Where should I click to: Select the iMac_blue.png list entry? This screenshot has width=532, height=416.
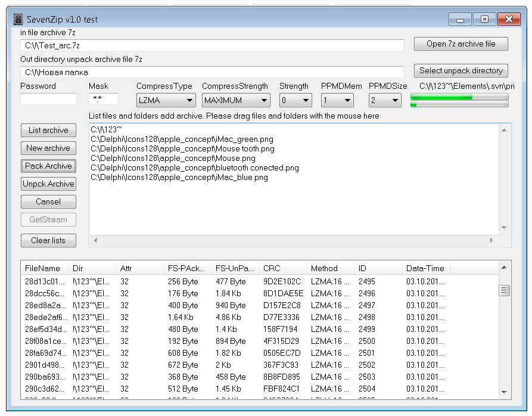click(179, 177)
